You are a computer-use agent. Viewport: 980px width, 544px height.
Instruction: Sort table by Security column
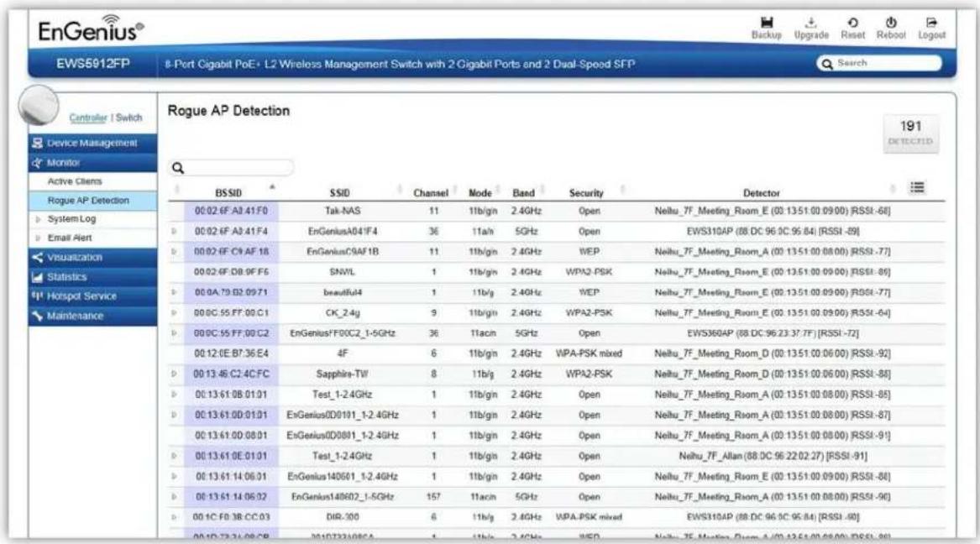pyautogui.click(x=586, y=193)
